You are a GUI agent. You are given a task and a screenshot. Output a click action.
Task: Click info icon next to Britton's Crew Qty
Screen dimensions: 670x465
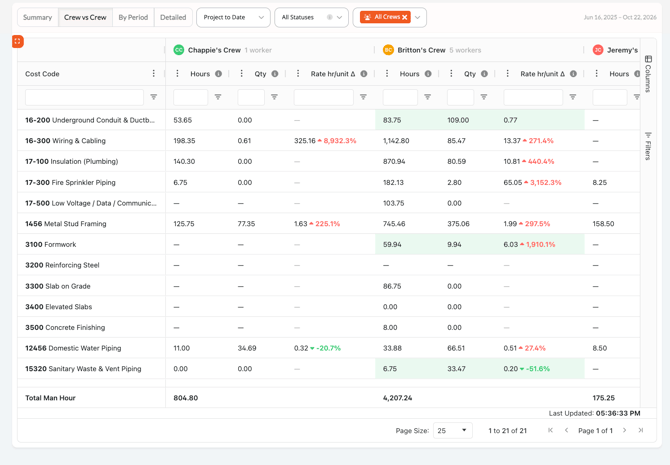tap(484, 74)
